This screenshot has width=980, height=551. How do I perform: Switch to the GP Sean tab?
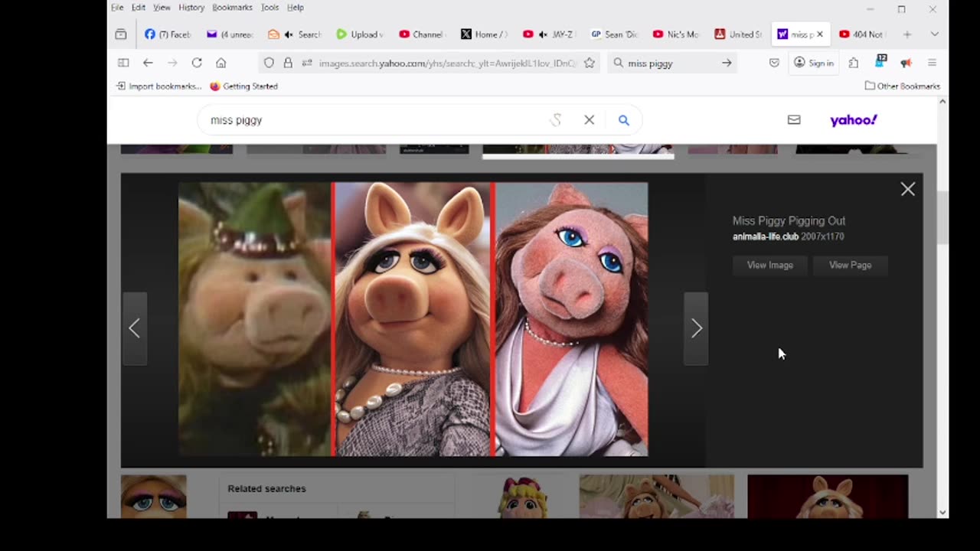pos(614,34)
